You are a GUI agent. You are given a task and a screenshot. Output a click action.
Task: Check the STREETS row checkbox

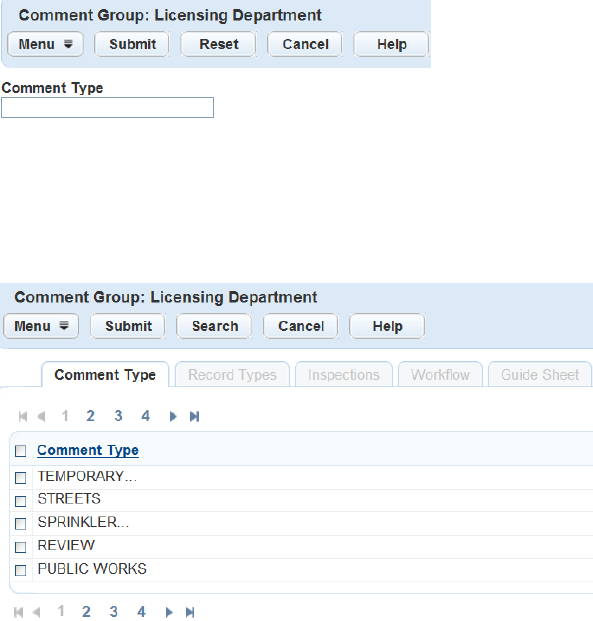(x=21, y=501)
